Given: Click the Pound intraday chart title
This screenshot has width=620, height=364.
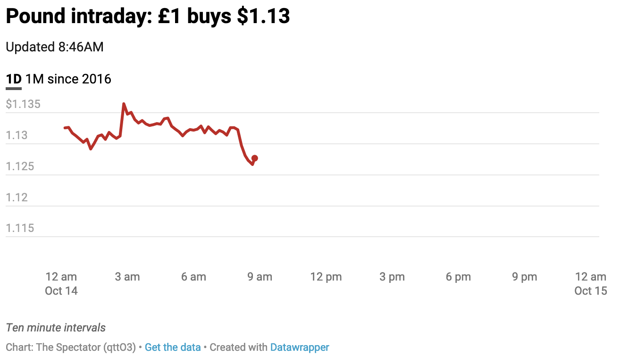Looking at the screenshot, I should click(148, 17).
